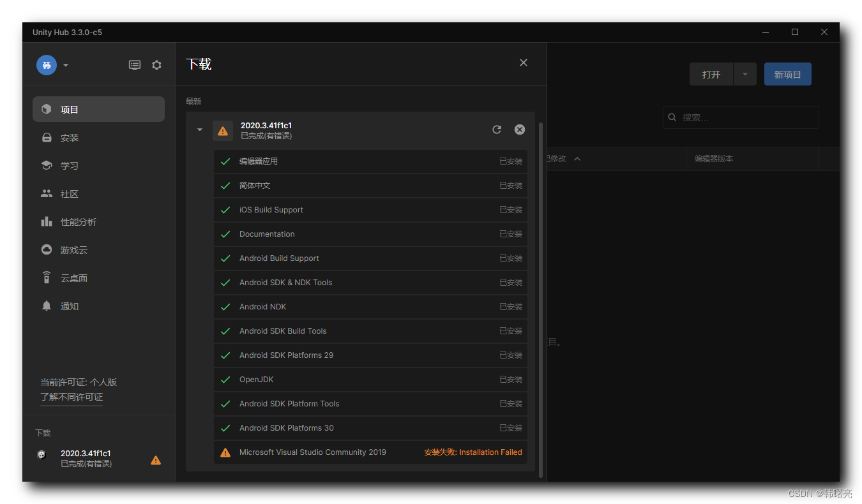862x504 pixels.
Task: Click the 打开 button
Action: tap(711, 74)
